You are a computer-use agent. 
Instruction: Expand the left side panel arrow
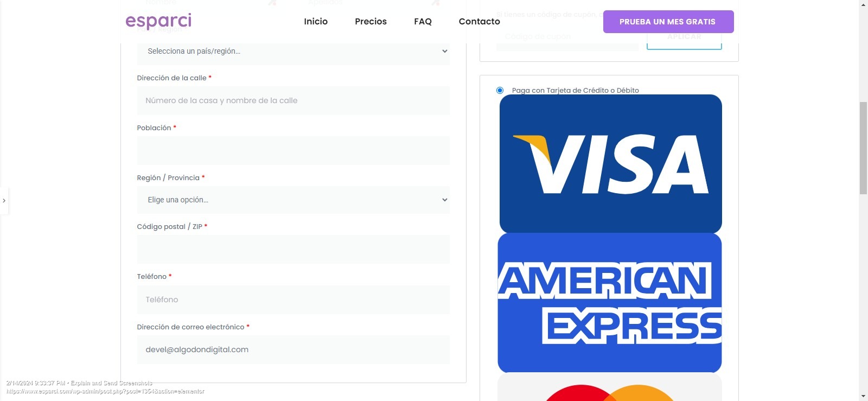pyautogui.click(x=4, y=201)
